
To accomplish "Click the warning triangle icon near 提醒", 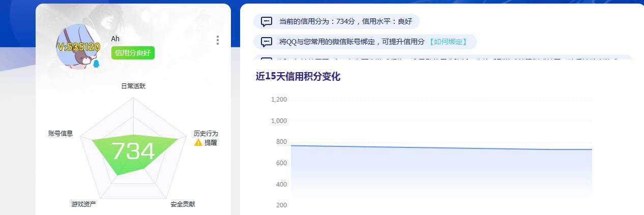I will point(198,143).
